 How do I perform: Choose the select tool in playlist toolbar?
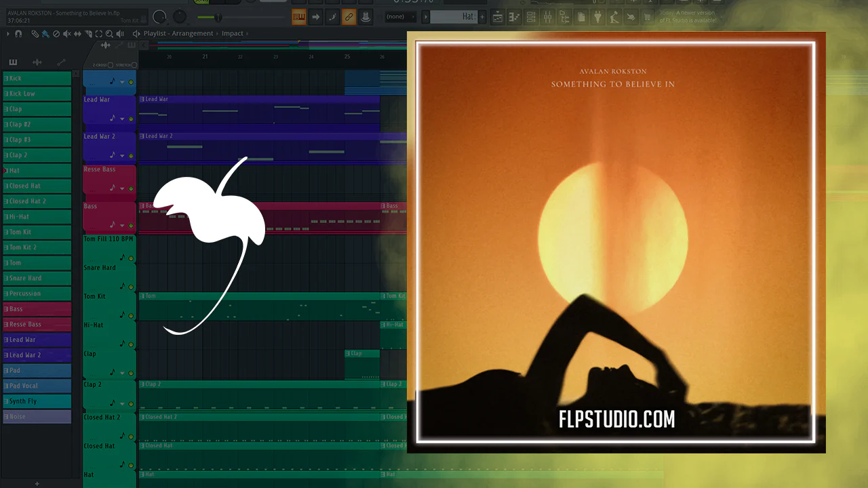[99, 33]
